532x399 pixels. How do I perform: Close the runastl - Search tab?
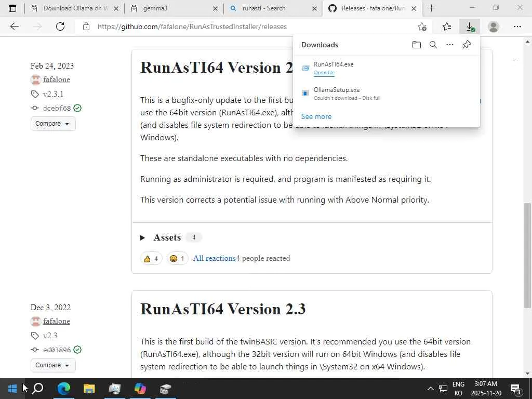314,8
